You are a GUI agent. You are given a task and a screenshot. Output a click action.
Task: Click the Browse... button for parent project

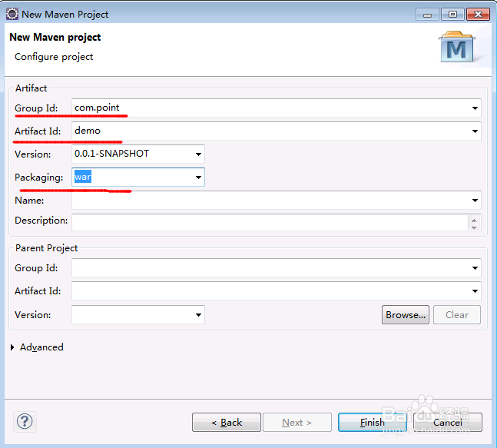pos(406,315)
